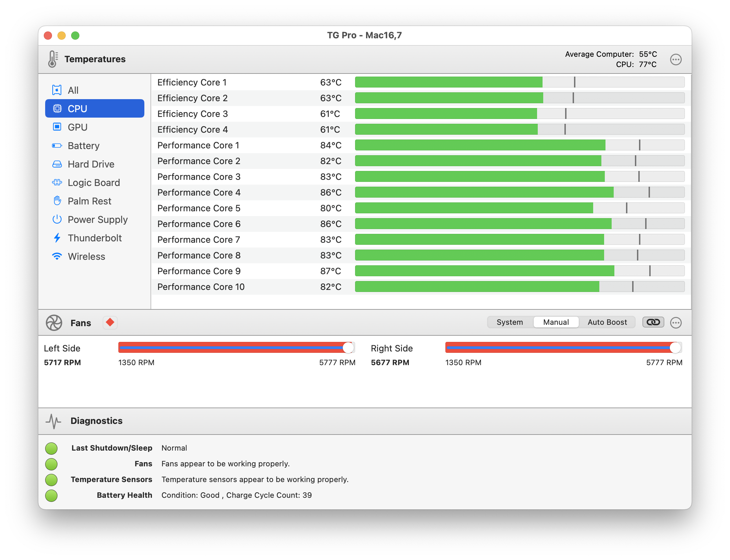Select the Palm Rest hand icon
The width and height of the screenshot is (730, 560).
click(x=57, y=201)
